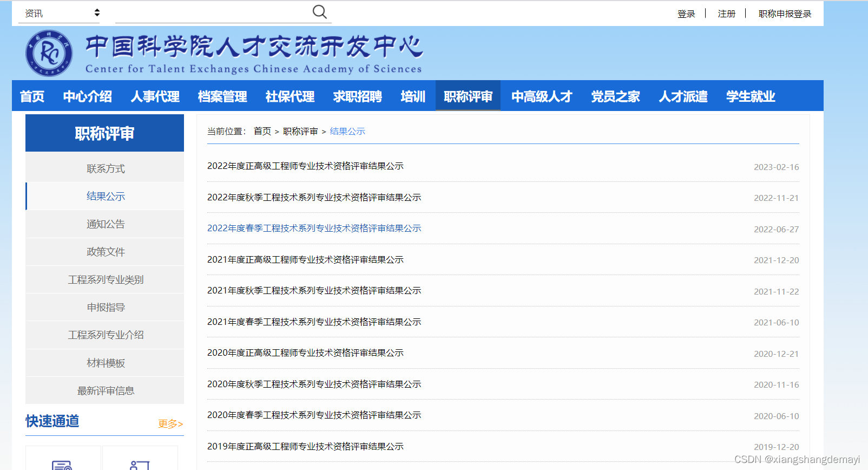Open 2022年度春季工程技术系列 result notice
868x470 pixels.
pyautogui.click(x=314, y=229)
